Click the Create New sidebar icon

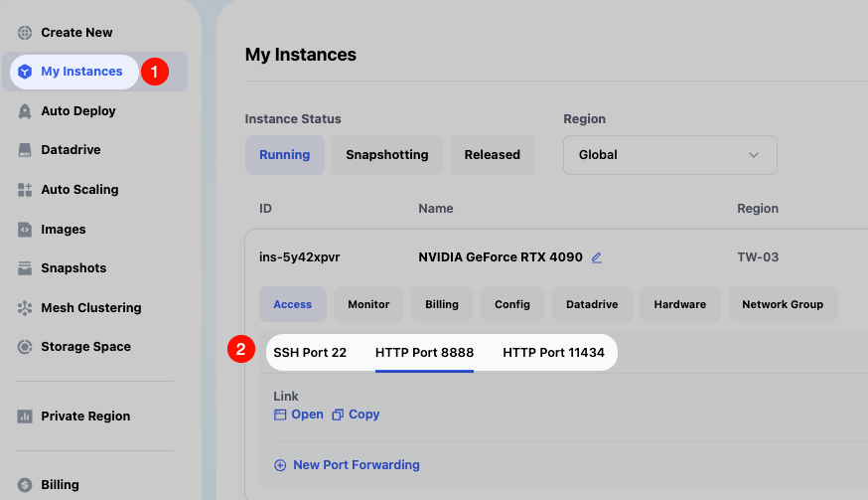coord(25,33)
